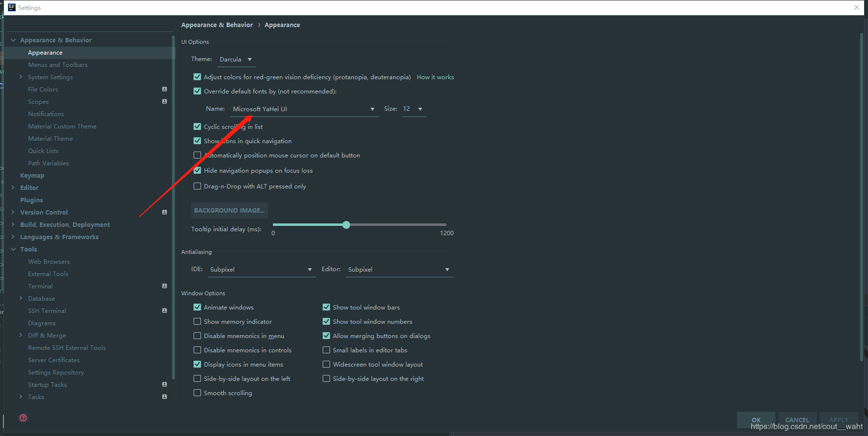868x436 pixels.
Task: Uncheck Cyclic scrolling in list
Action: (198, 126)
